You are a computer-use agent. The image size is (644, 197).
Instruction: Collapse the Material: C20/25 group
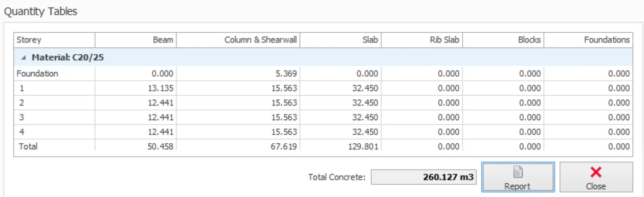pyautogui.click(x=24, y=58)
